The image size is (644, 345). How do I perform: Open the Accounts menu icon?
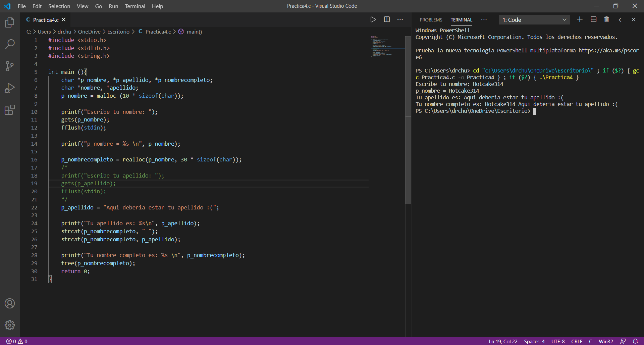10,303
